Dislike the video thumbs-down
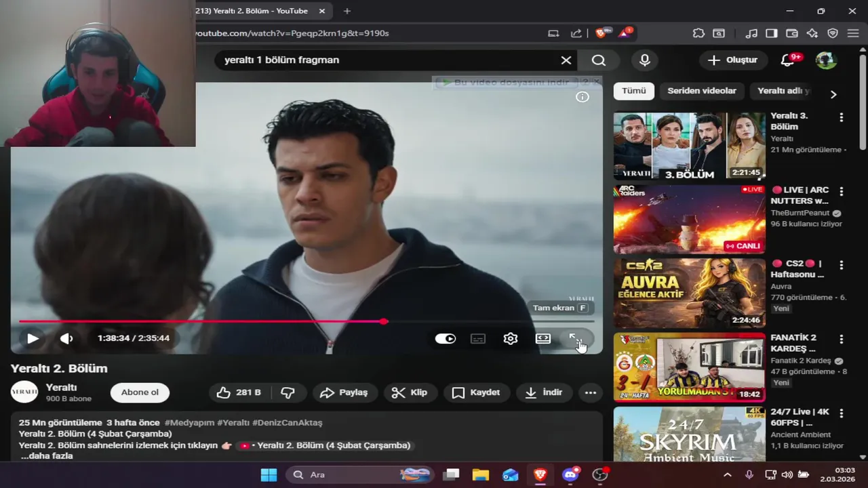 pyautogui.click(x=288, y=392)
